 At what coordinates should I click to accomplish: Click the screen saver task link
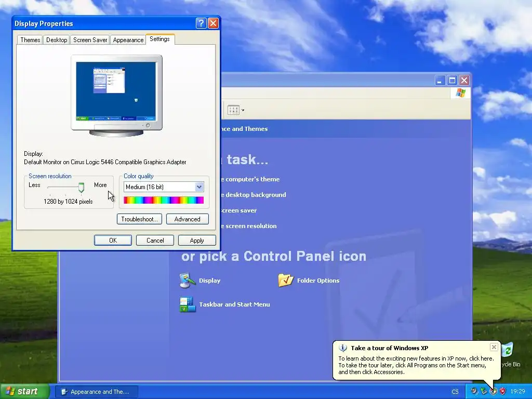239,210
